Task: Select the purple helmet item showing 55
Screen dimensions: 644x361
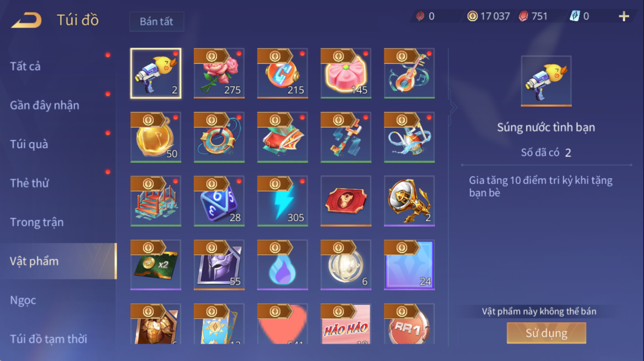Action: (x=219, y=265)
